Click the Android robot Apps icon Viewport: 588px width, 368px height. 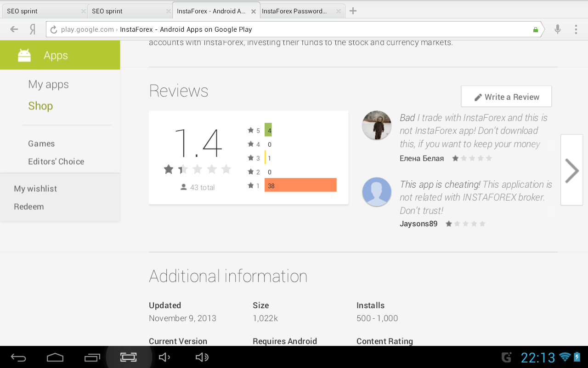pos(24,55)
